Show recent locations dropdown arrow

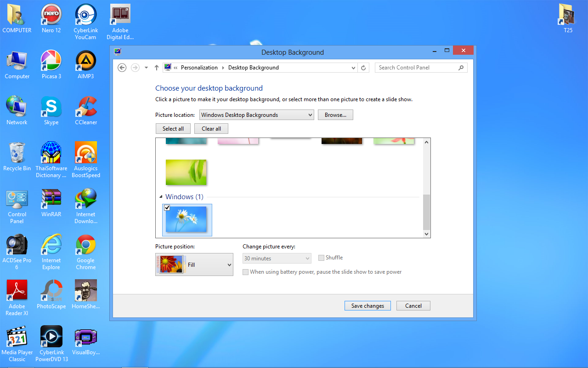point(146,68)
